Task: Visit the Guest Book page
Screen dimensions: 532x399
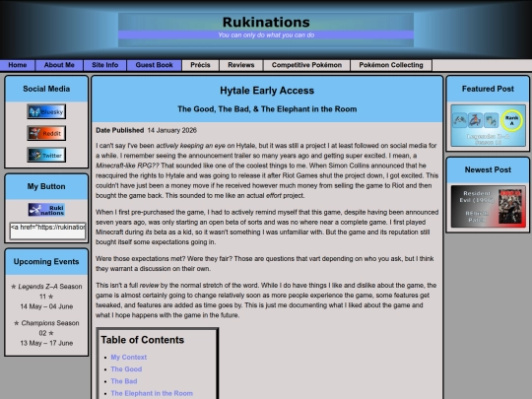Action: (154, 65)
